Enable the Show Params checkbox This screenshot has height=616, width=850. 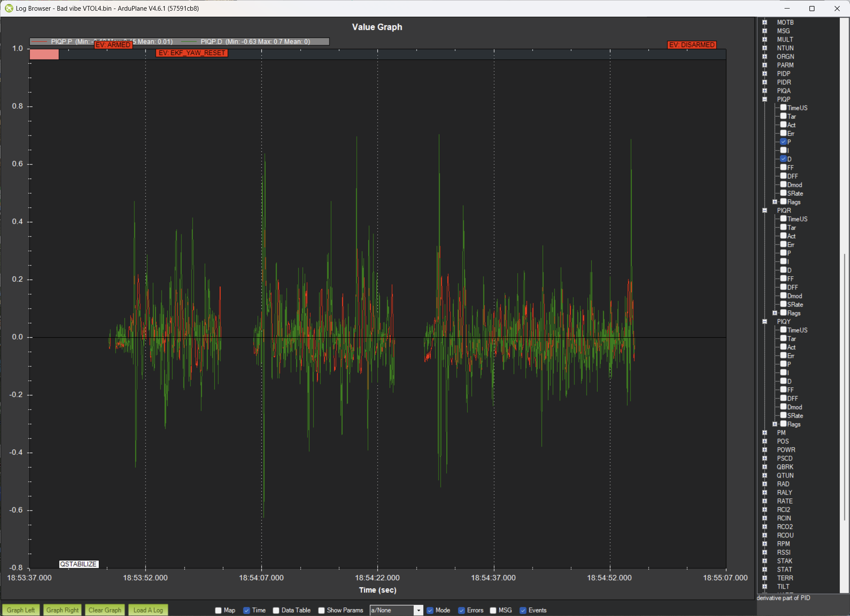[x=321, y=610]
